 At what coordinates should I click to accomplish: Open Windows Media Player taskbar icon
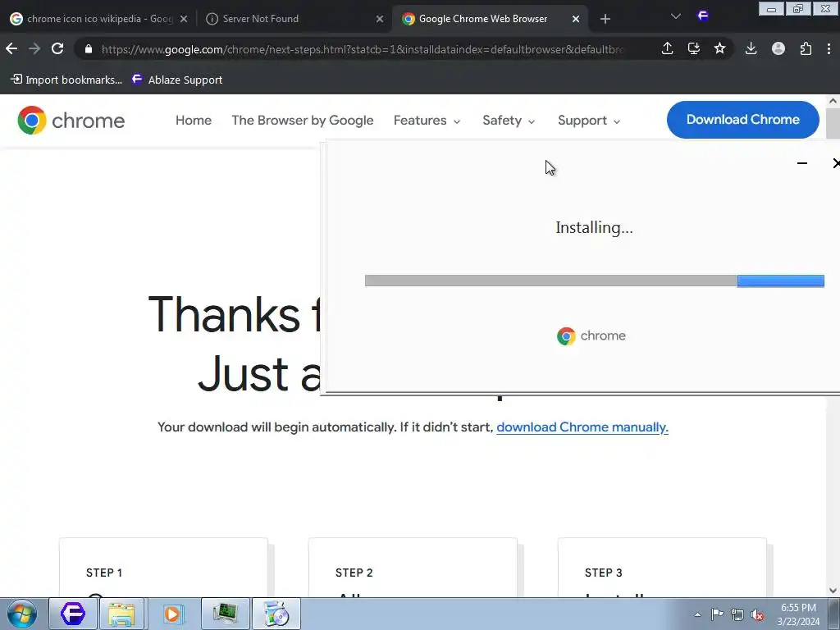tap(172, 614)
